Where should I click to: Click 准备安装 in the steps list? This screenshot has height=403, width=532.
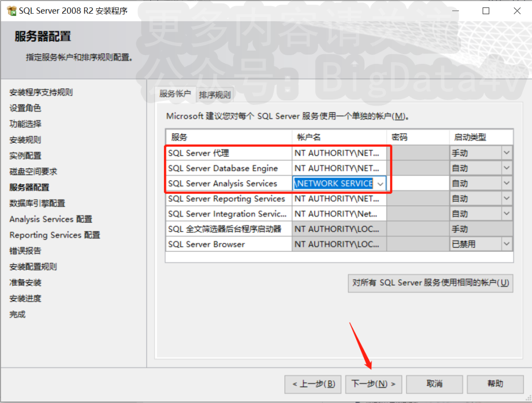pyautogui.click(x=25, y=282)
